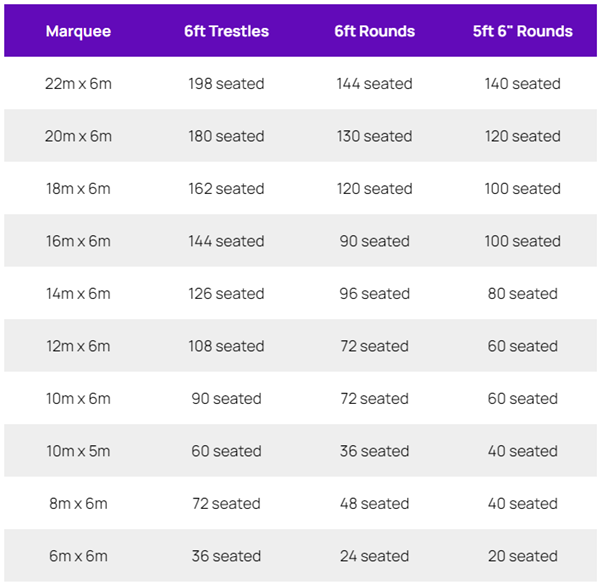
Task: Click the 16m x 6m row label
Action: pos(78,241)
